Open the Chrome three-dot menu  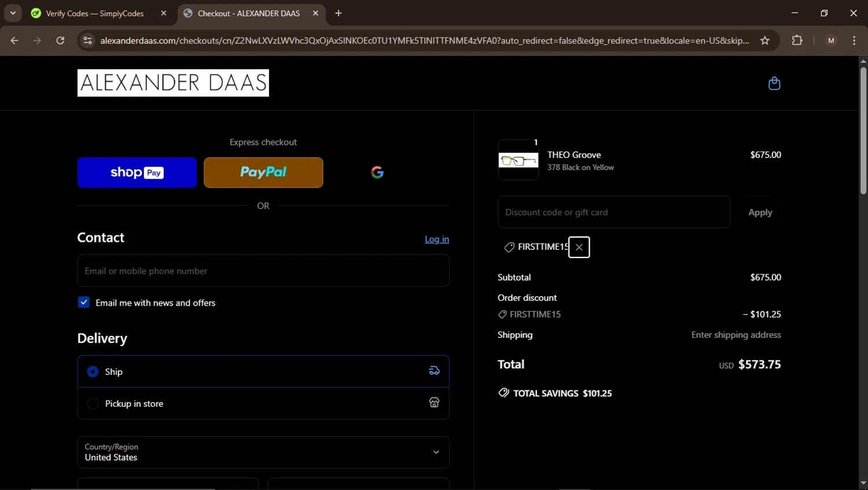click(x=854, y=40)
